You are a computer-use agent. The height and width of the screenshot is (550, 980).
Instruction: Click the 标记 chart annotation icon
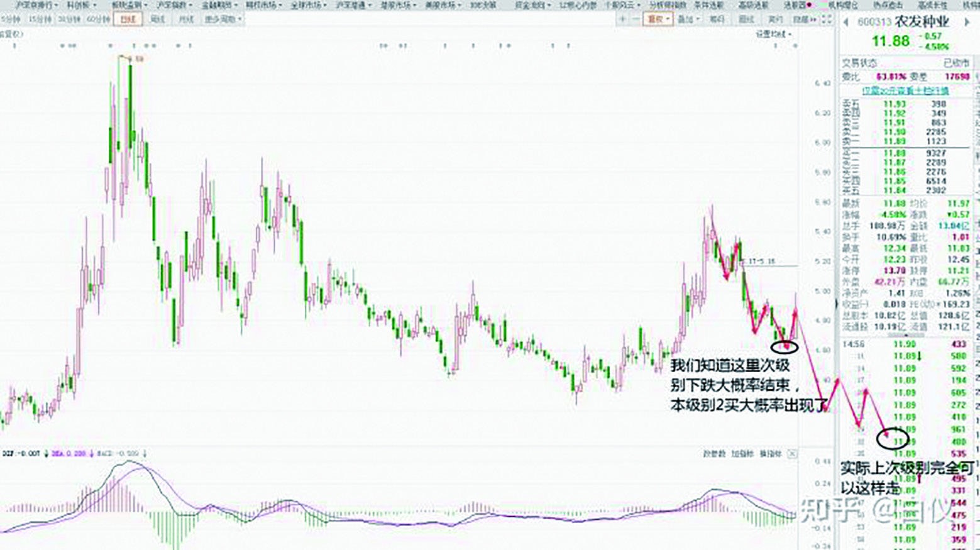(x=718, y=19)
